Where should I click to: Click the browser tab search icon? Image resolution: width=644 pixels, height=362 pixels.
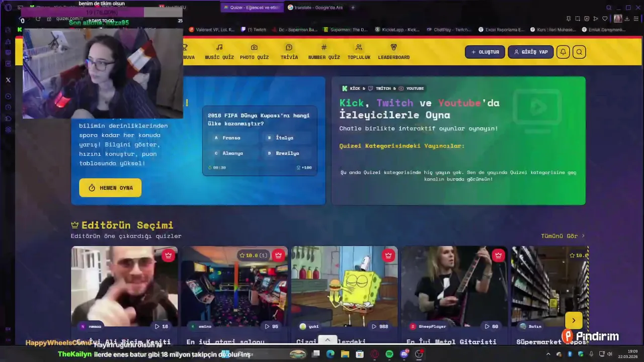point(609,8)
